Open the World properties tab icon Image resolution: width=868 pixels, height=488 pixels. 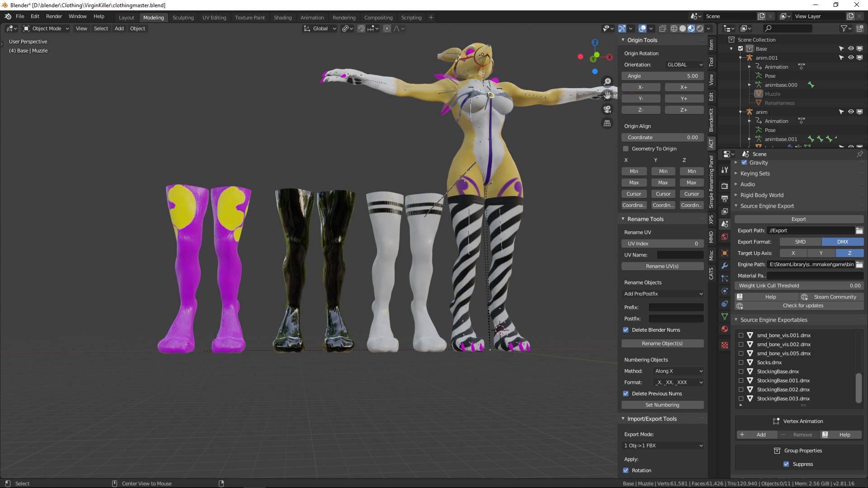(x=725, y=237)
